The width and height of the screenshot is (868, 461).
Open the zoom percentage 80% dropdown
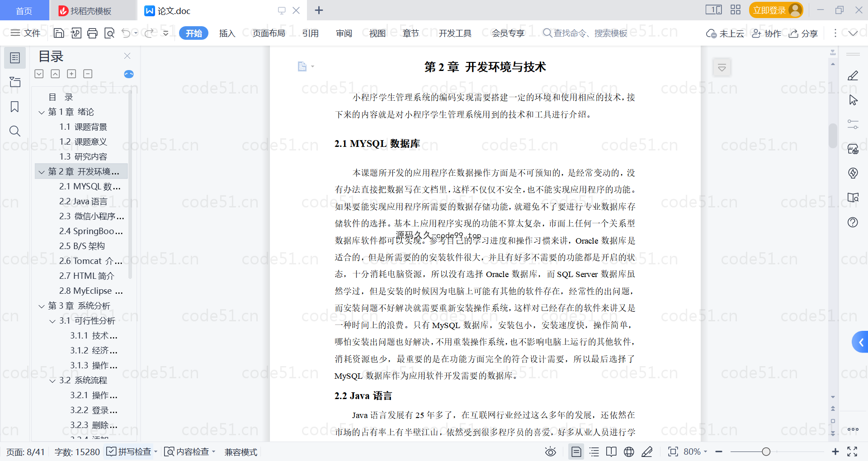(x=695, y=452)
